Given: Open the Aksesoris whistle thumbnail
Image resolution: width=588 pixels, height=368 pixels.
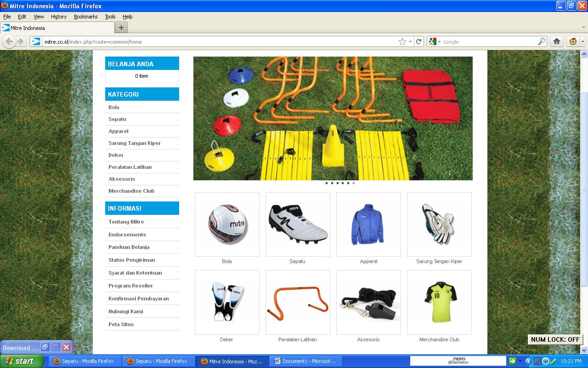Looking at the screenshot, I should tap(368, 302).
